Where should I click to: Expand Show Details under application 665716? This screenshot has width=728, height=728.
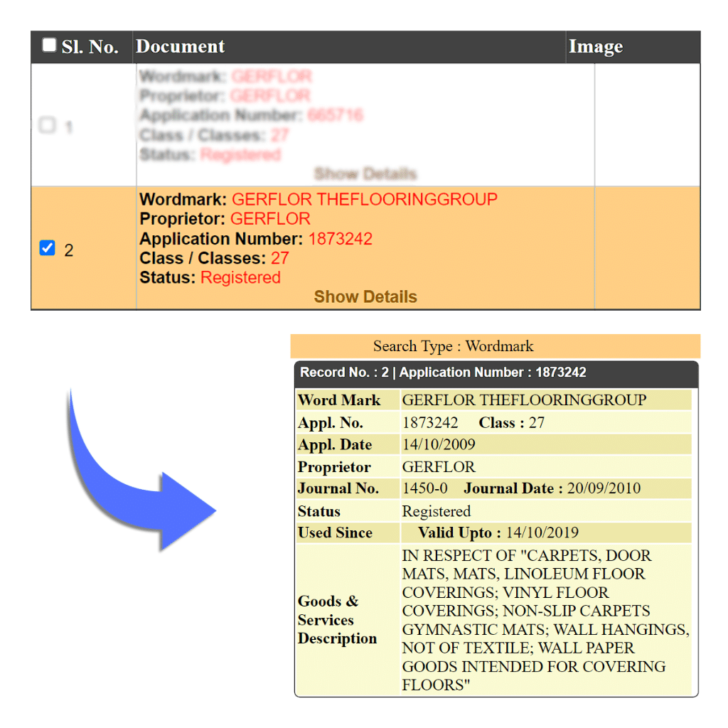365,173
